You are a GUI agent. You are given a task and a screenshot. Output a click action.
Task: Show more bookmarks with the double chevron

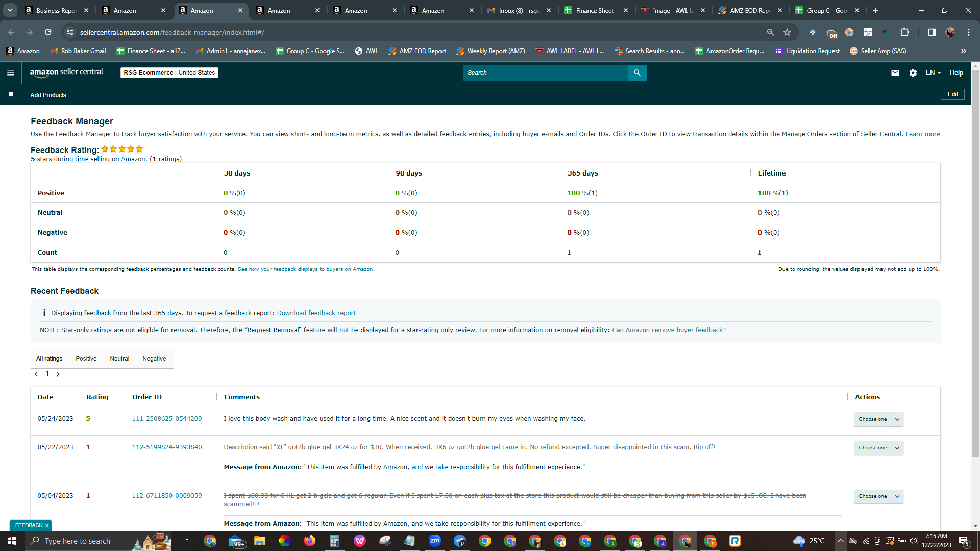963,51
